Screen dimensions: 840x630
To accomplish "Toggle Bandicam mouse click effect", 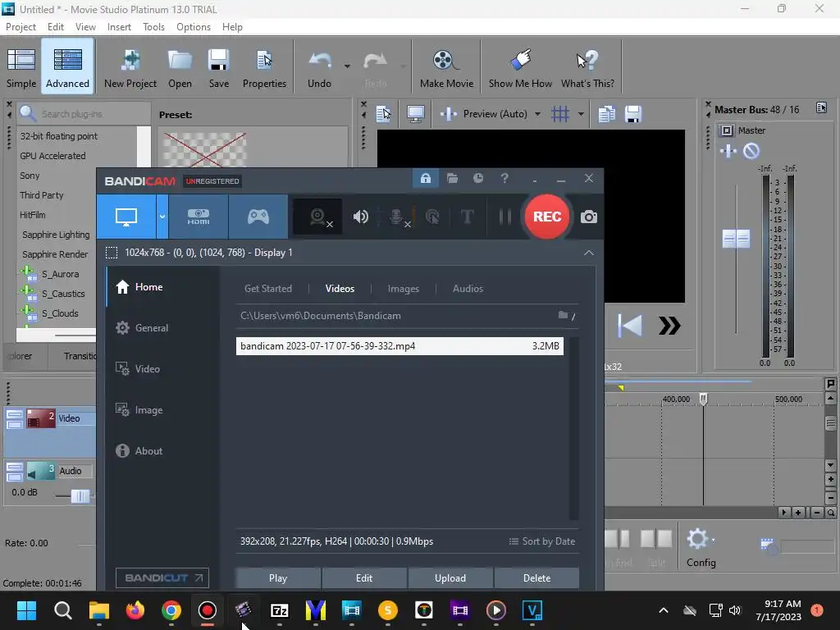I will (x=431, y=217).
